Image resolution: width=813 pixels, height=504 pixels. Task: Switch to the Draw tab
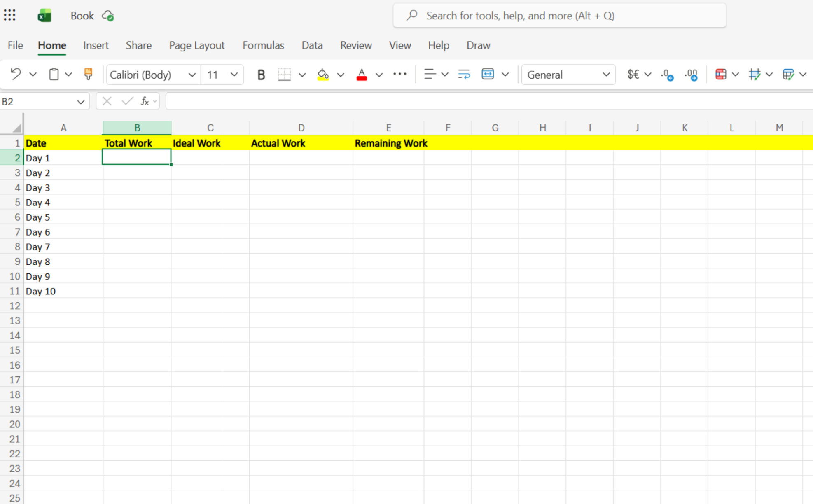(478, 45)
